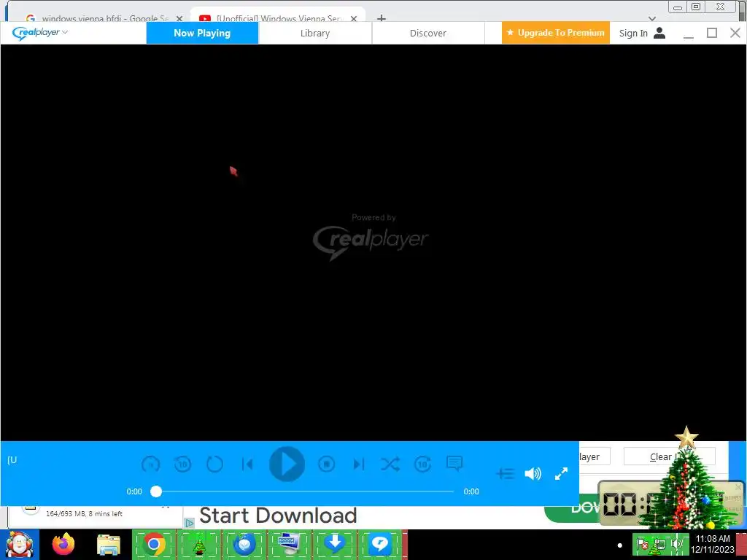This screenshot has height=560, width=747.
Task: Open the Thunderbird taskbar icon
Action: click(244, 544)
